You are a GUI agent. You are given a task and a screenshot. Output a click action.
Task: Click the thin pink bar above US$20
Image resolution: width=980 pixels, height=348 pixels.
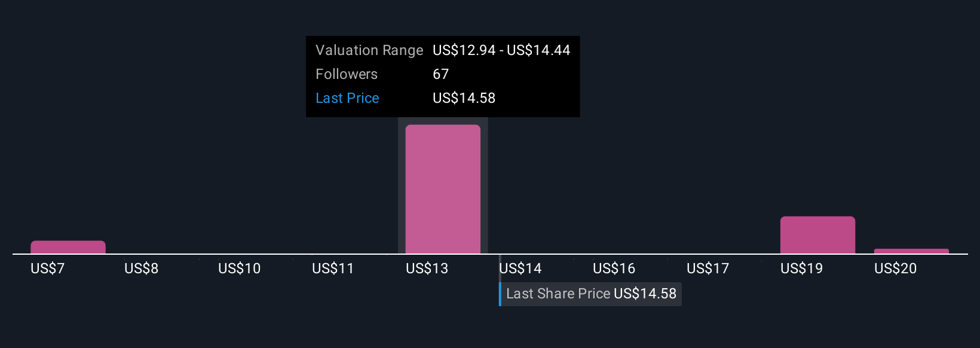point(911,251)
